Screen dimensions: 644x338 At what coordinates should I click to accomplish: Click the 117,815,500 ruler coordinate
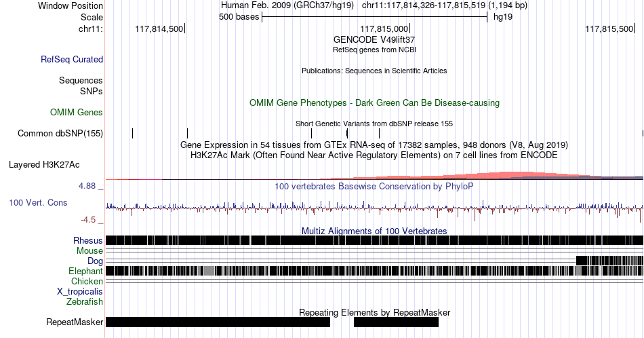click(609, 29)
